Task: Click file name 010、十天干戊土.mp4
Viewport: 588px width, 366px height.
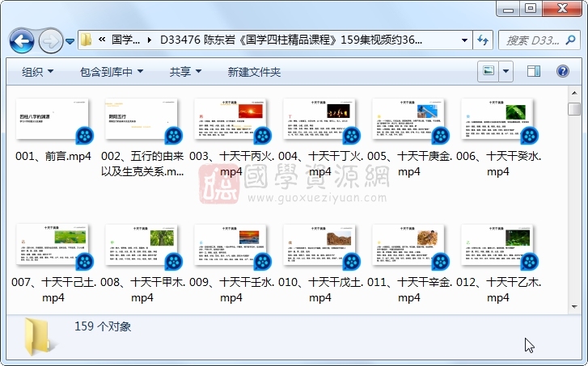Action: pos(320,290)
